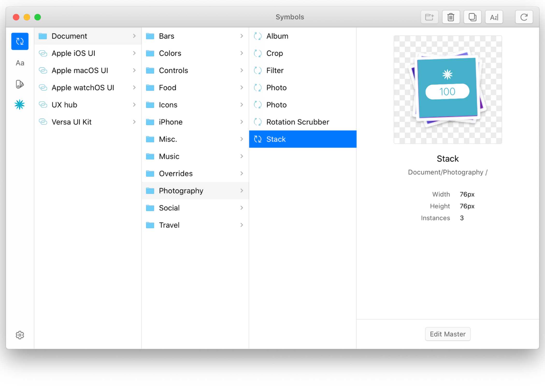
Task: Click the blue starburst sidebar icon
Action: [20, 105]
